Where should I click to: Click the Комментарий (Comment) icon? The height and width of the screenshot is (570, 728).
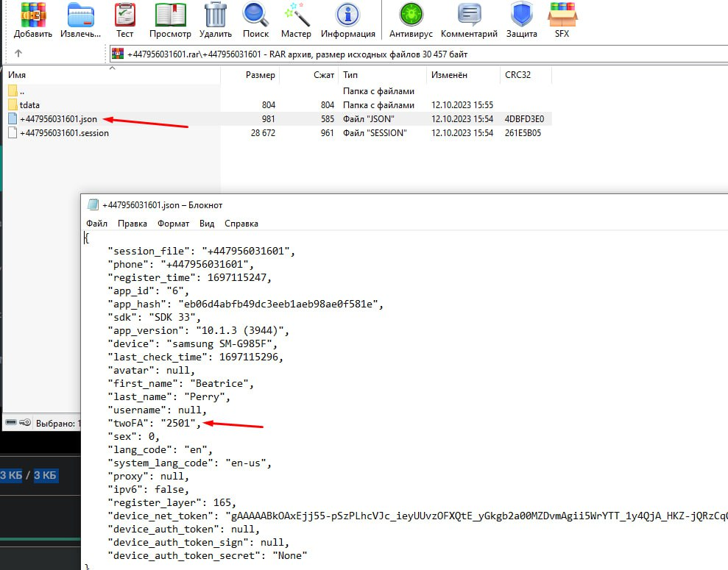469,15
